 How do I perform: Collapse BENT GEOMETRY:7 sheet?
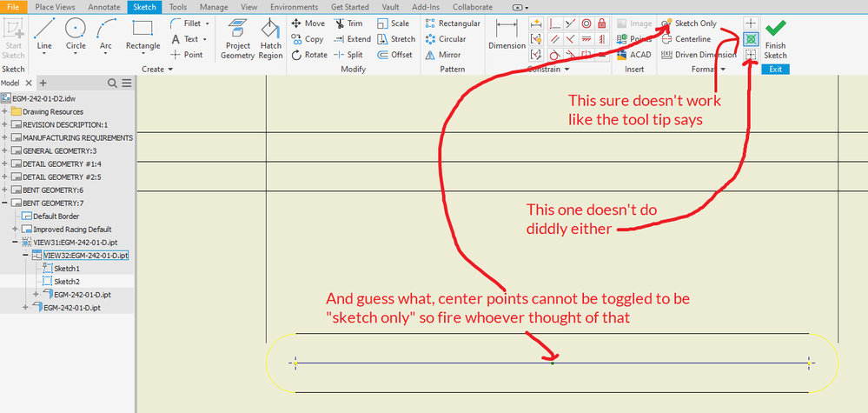pos(5,203)
